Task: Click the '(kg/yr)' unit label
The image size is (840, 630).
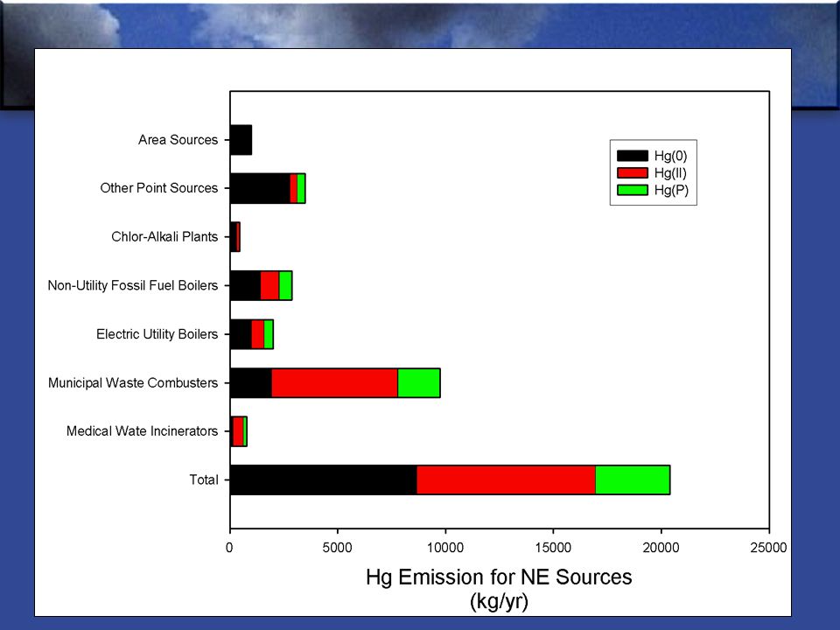Action: (499, 602)
